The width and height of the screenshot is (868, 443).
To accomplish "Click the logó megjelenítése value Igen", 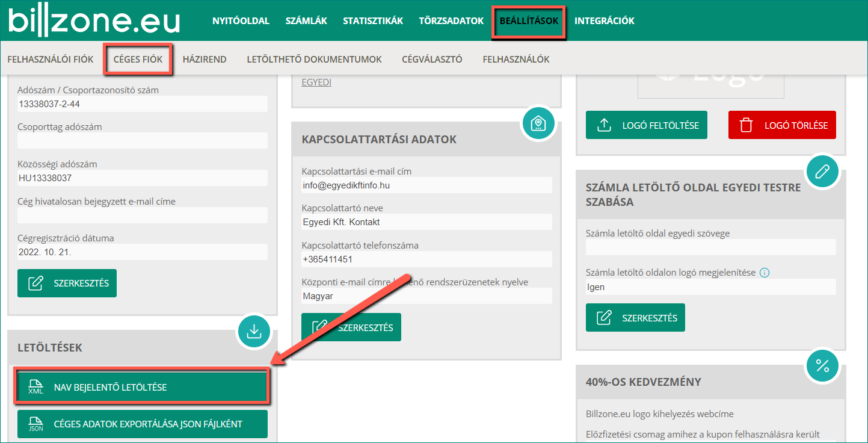I will [711, 287].
